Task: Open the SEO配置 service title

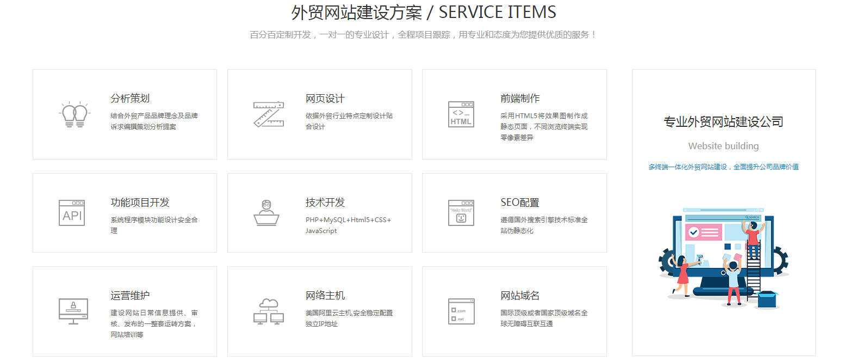Action: coord(520,203)
